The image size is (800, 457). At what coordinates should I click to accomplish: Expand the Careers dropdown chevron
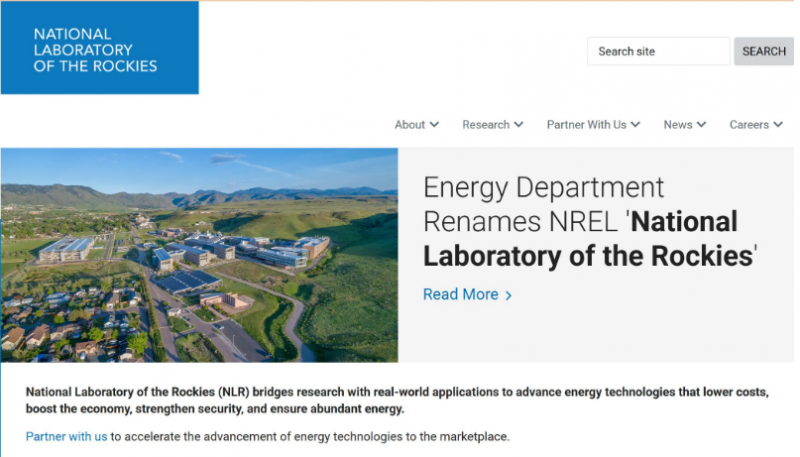point(778,125)
